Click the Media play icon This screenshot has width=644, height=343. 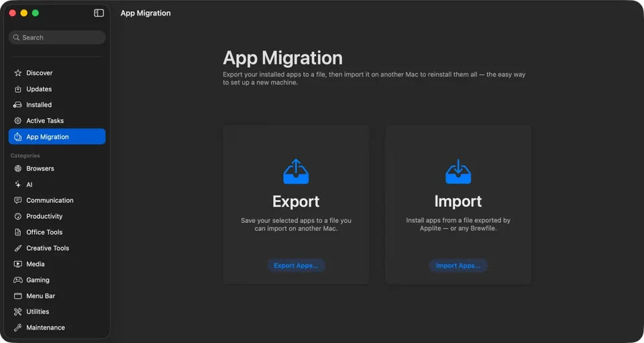(17, 264)
